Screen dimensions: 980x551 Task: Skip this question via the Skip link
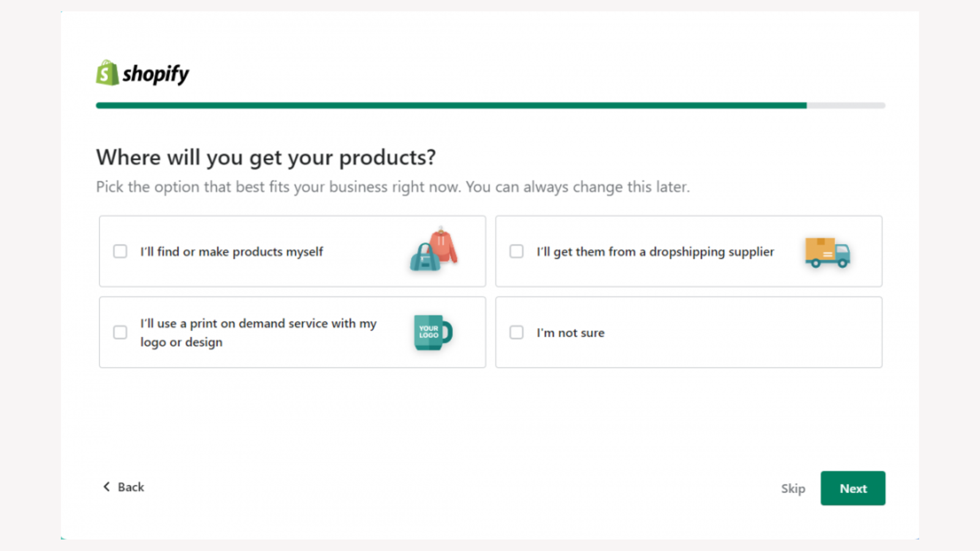click(793, 489)
